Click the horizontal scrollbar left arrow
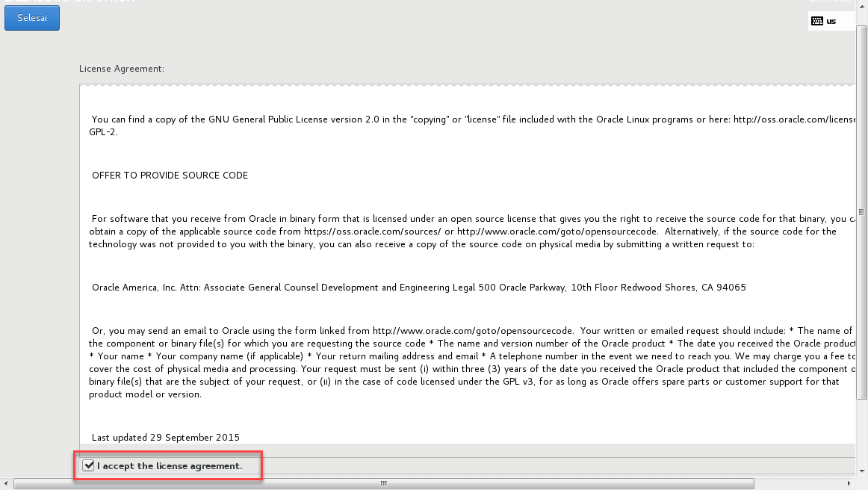Image resolution: width=868 pixels, height=490 pixels. click(x=5, y=483)
